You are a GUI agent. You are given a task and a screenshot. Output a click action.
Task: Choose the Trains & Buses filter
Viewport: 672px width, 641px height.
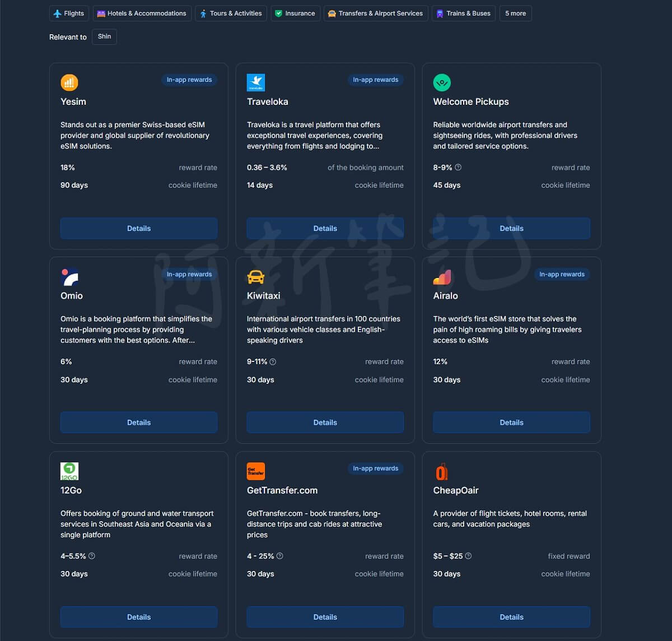[464, 13]
